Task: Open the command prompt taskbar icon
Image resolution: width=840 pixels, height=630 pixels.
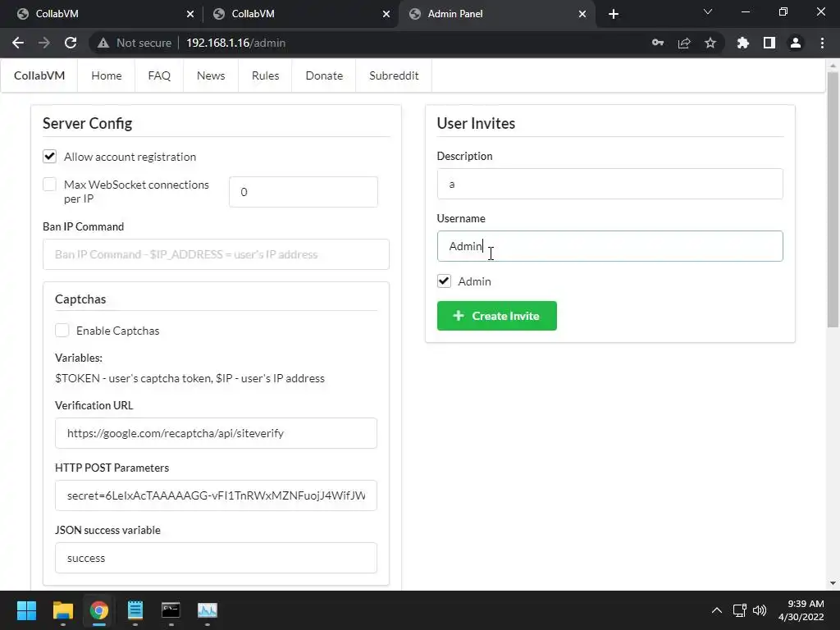Action: coord(171,610)
